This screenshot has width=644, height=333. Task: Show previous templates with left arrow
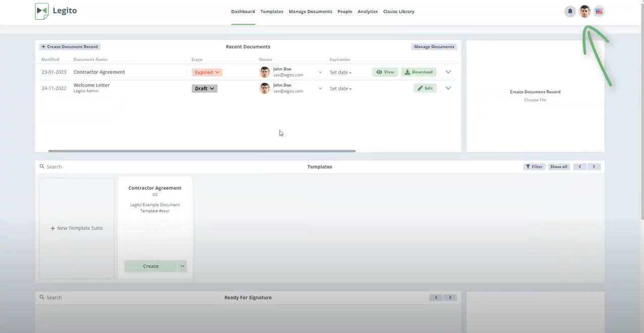point(579,166)
